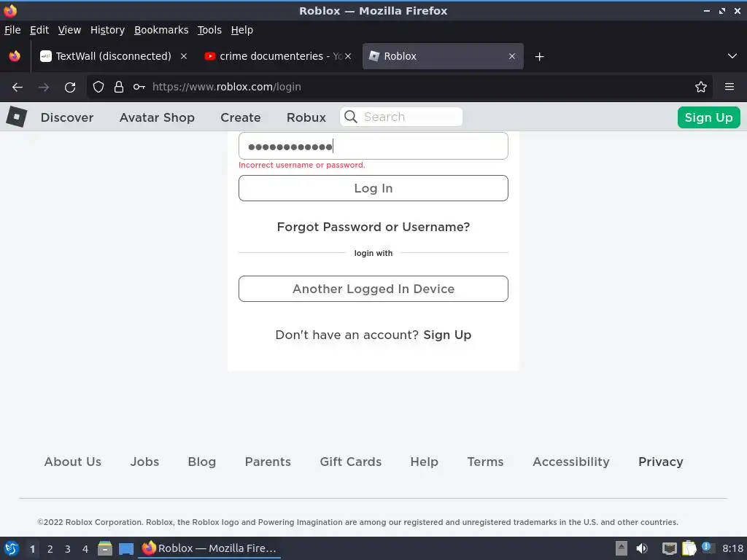Switch to workspace 4 in taskbar

[85, 549]
